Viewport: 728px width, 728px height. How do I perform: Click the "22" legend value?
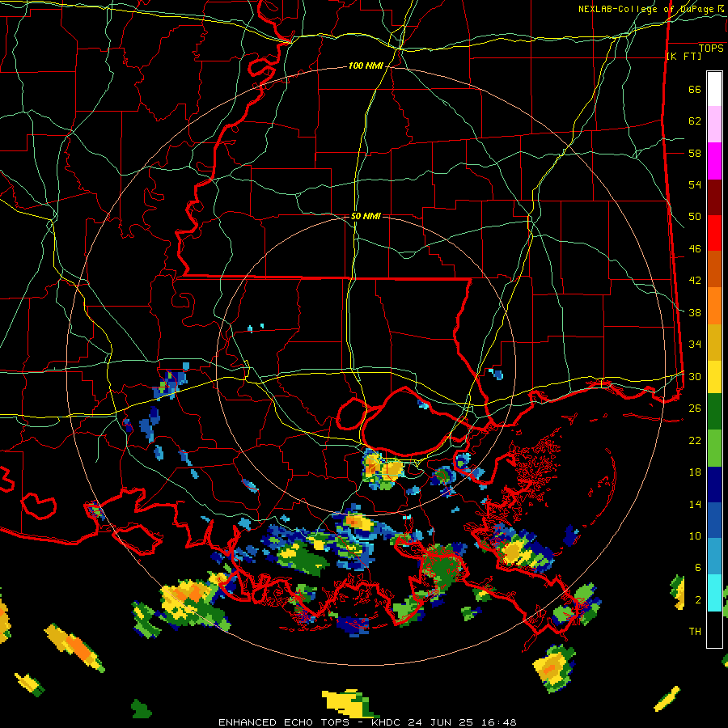click(x=695, y=440)
